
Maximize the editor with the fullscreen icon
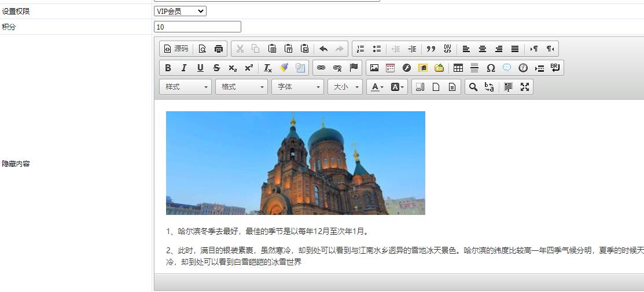[x=525, y=87]
